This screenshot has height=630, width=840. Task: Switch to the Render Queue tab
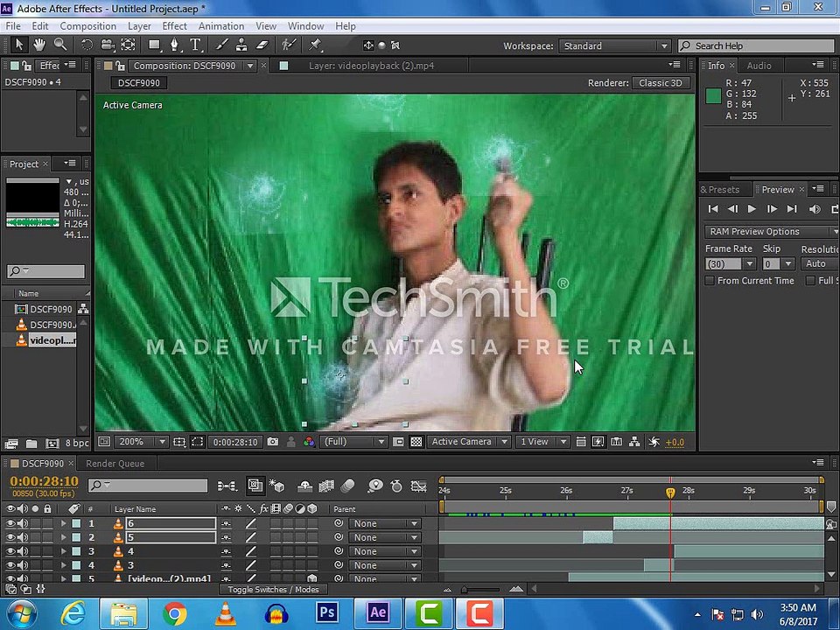coord(115,464)
